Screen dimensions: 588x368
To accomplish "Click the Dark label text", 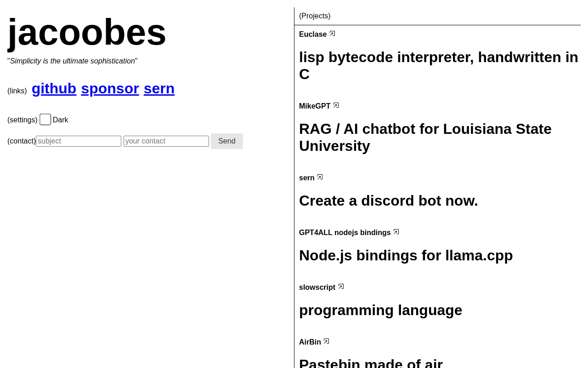I will (60, 120).
